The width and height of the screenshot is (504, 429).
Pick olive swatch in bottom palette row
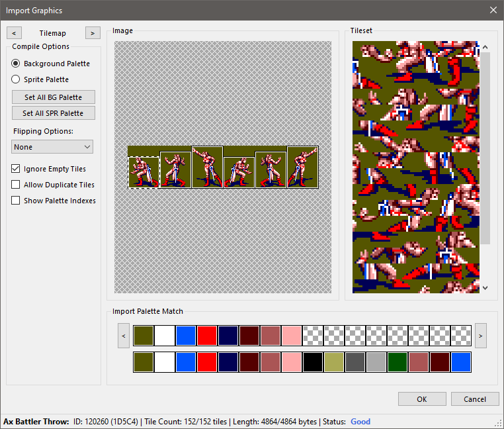tap(144, 362)
